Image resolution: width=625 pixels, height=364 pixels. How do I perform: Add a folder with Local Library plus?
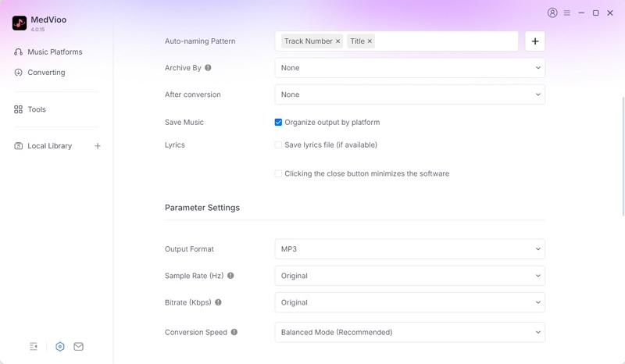(x=98, y=146)
